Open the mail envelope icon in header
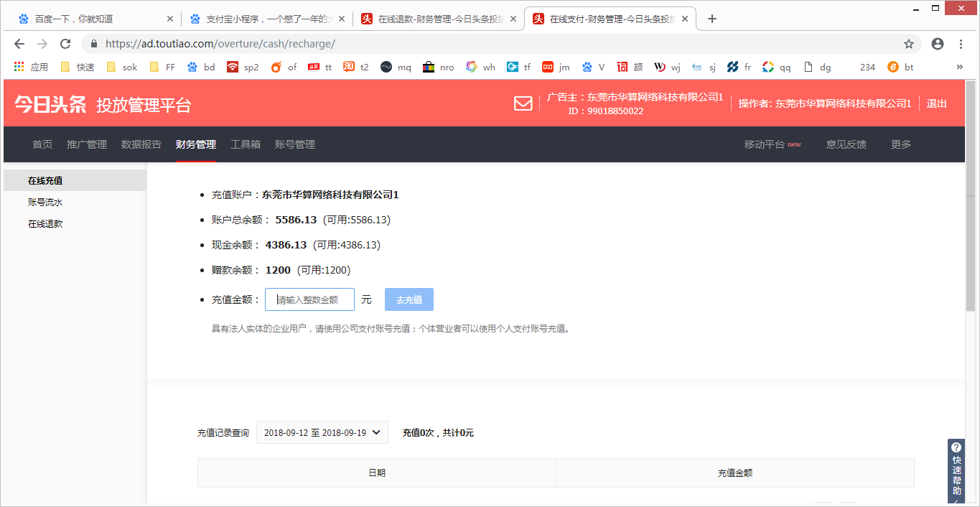This screenshot has width=980, height=507. click(x=523, y=103)
